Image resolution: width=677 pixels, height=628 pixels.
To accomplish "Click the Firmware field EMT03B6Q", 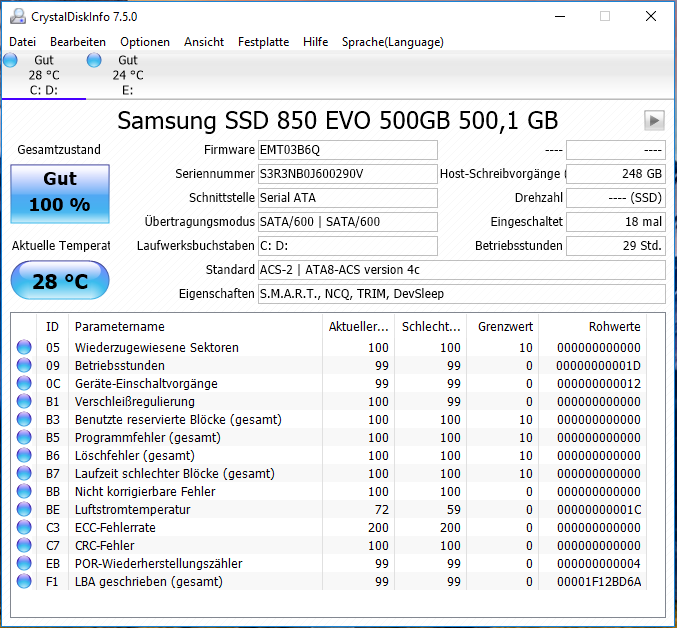I will (348, 150).
